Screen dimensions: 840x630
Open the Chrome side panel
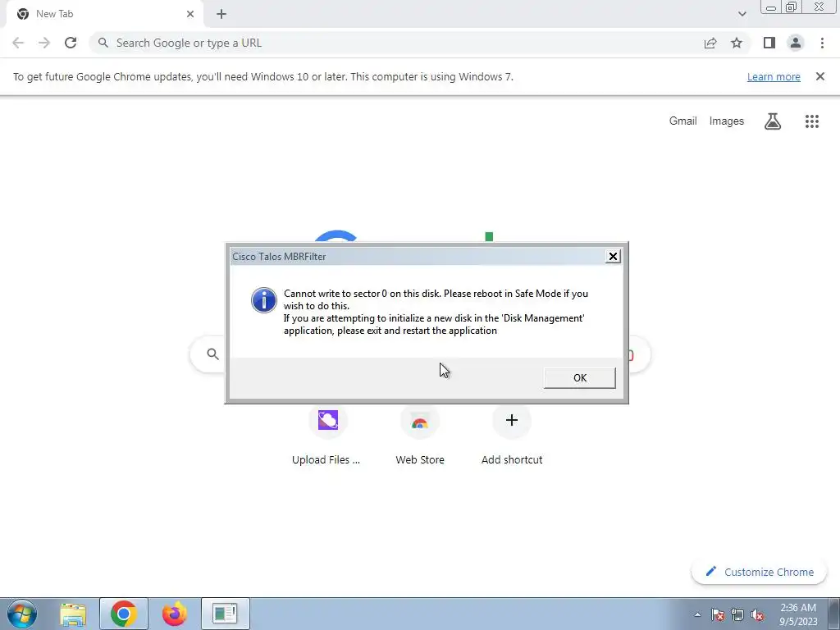769,43
